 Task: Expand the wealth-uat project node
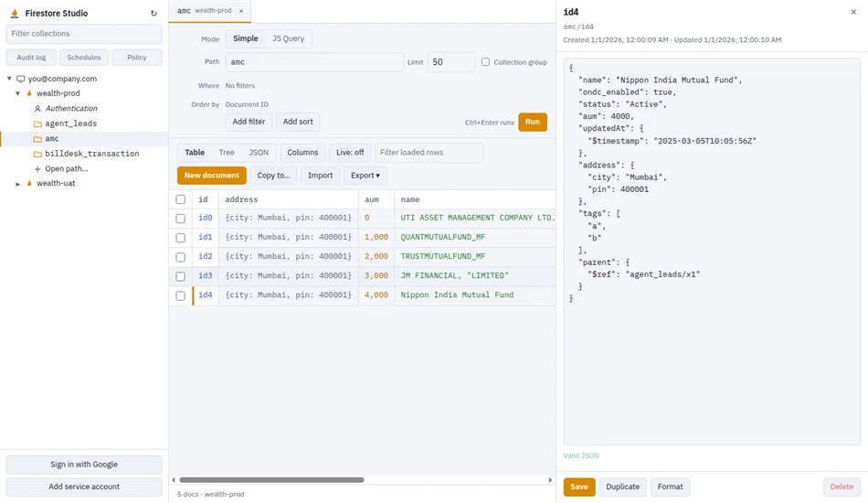point(17,184)
